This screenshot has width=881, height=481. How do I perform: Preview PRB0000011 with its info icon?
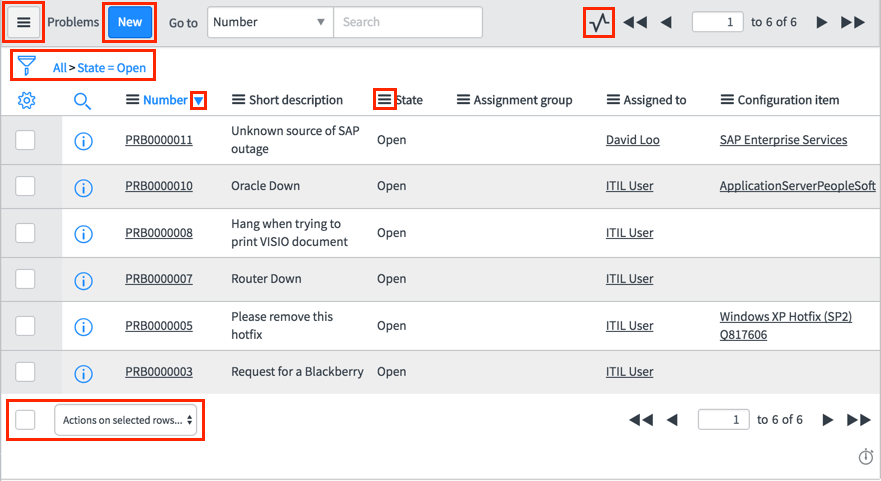(x=84, y=141)
